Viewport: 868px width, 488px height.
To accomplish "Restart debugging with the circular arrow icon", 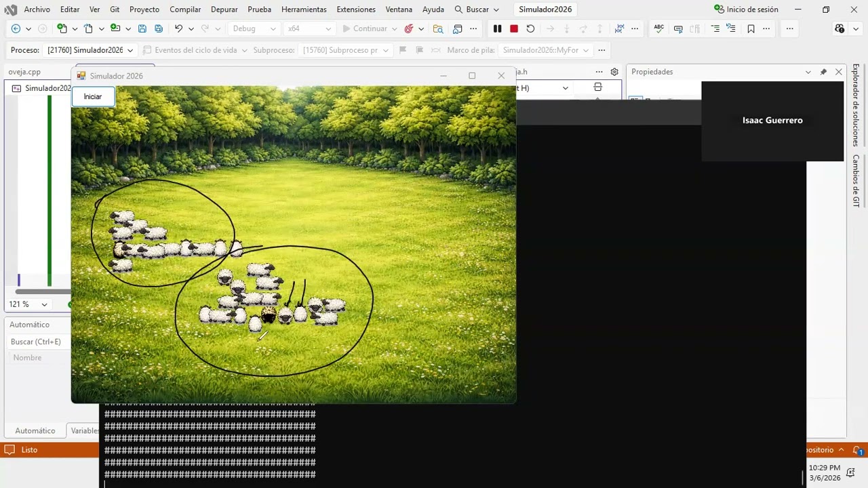I will pos(530,28).
